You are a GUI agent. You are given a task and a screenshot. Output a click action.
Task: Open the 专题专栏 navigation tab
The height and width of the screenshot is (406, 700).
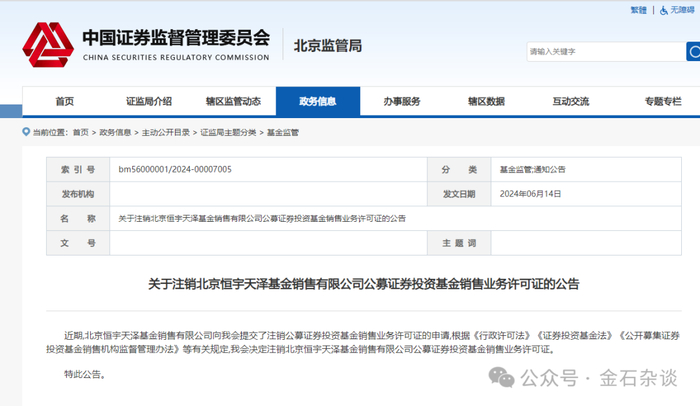pyautogui.click(x=663, y=101)
